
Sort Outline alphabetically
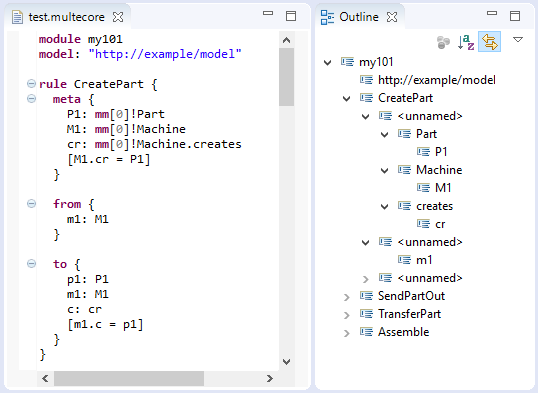coord(466,42)
